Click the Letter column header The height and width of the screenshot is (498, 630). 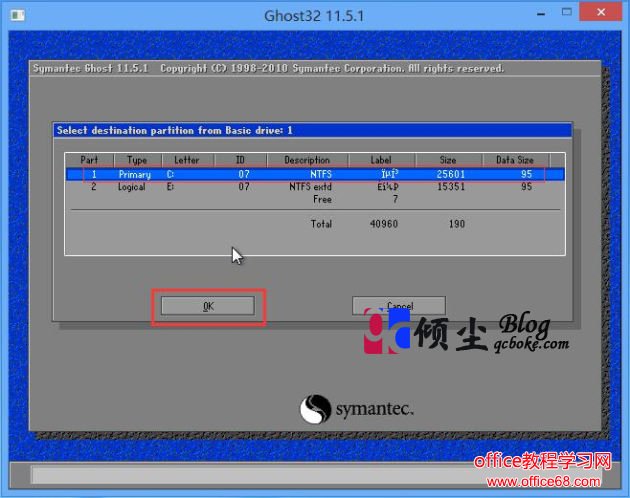tap(187, 160)
